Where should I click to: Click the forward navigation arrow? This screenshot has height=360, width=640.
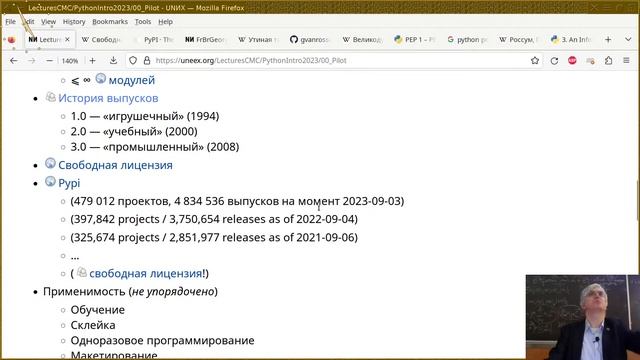coord(32,60)
